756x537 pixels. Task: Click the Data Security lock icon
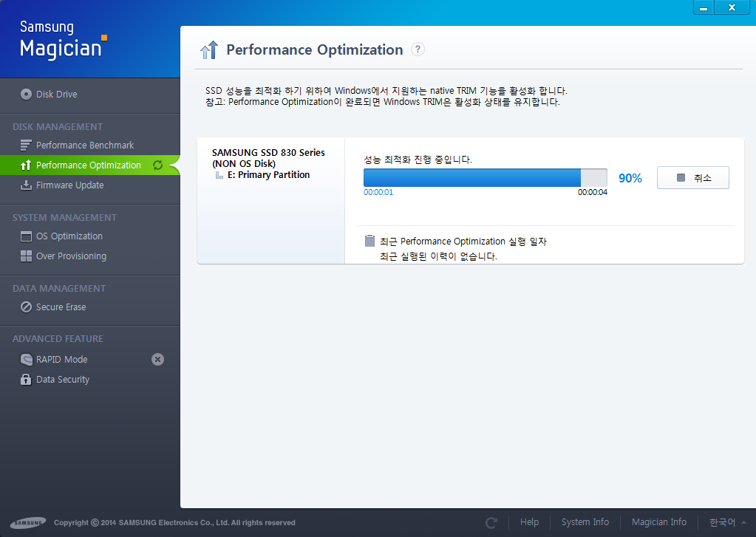26,380
